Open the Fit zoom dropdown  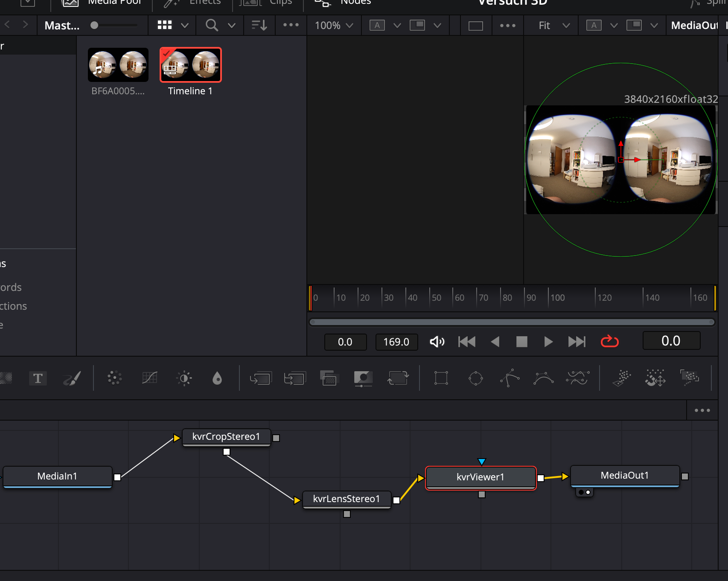(554, 26)
